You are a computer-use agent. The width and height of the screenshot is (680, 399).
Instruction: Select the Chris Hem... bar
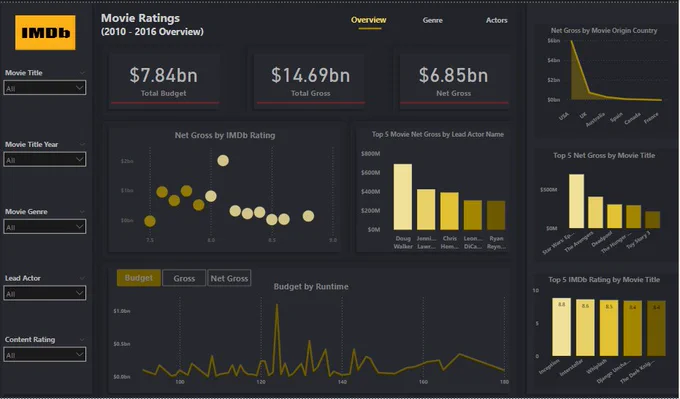pos(449,211)
